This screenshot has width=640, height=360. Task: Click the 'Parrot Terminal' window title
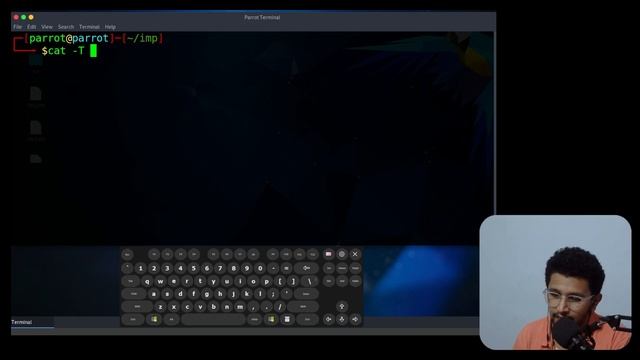point(262,18)
